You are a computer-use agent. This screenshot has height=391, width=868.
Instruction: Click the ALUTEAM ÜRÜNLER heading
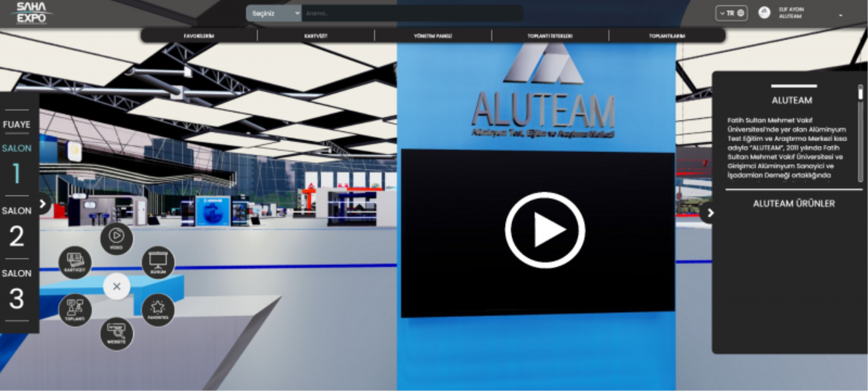point(794,204)
